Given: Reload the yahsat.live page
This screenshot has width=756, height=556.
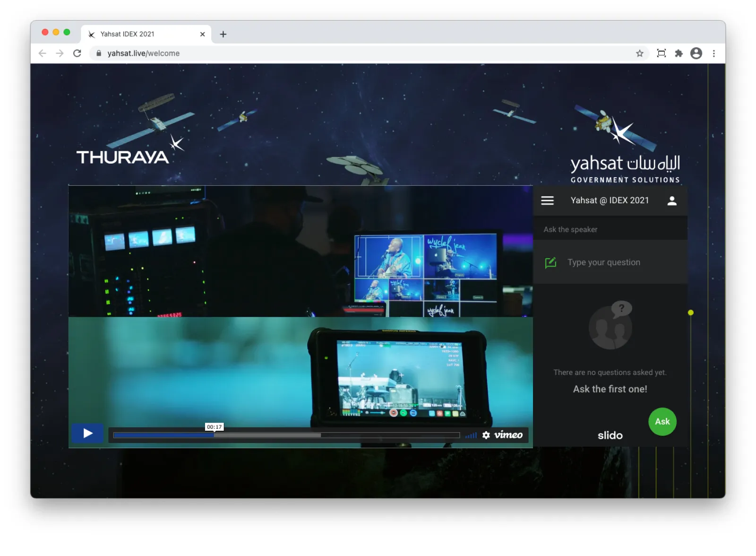Looking at the screenshot, I should click(77, 53).
